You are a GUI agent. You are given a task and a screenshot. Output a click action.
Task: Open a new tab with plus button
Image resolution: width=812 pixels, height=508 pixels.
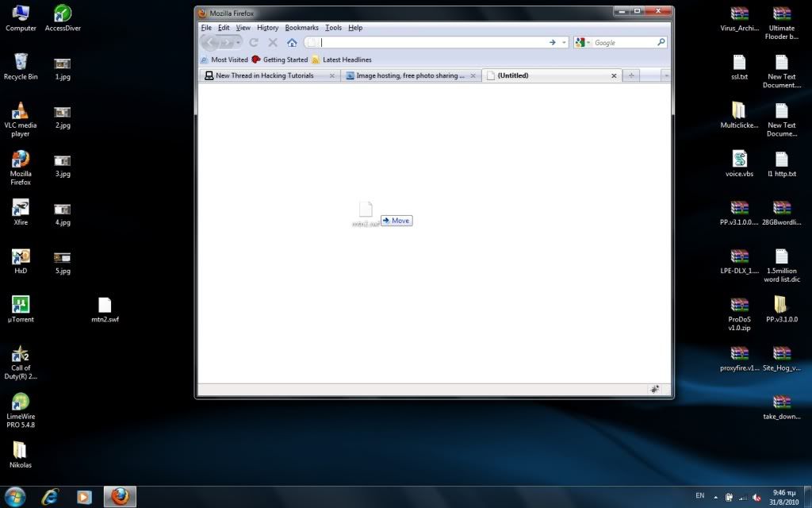[631, 75]
